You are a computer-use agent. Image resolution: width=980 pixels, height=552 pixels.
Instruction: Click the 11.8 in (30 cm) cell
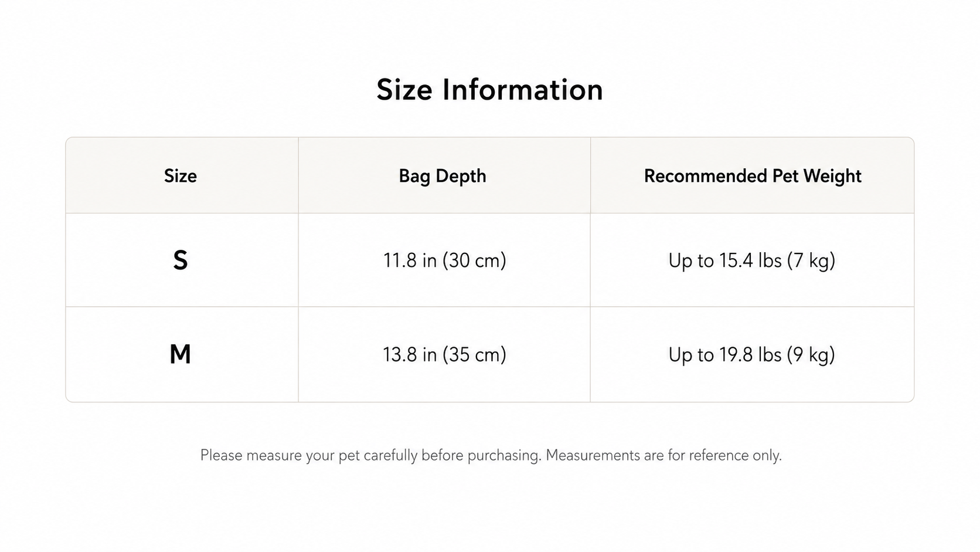coord(444,260)
